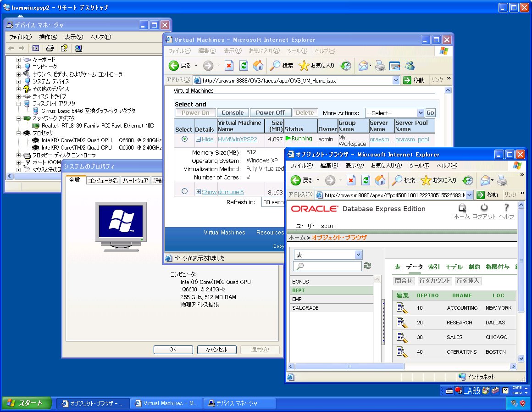This screenshot has width=532, height=412.
Task: Open the oravsm_pool server pool link
Action: click(x=412, y=139)
